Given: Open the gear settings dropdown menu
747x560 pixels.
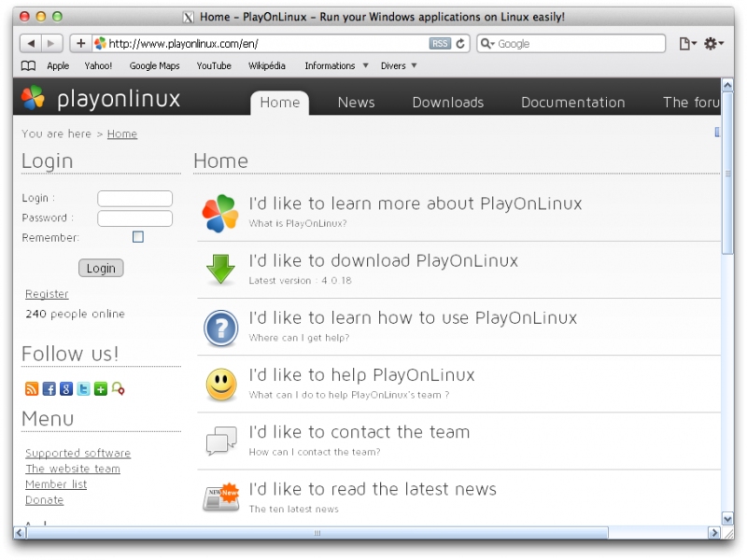Looking at the screenshot, I should (x=714, y=44).
